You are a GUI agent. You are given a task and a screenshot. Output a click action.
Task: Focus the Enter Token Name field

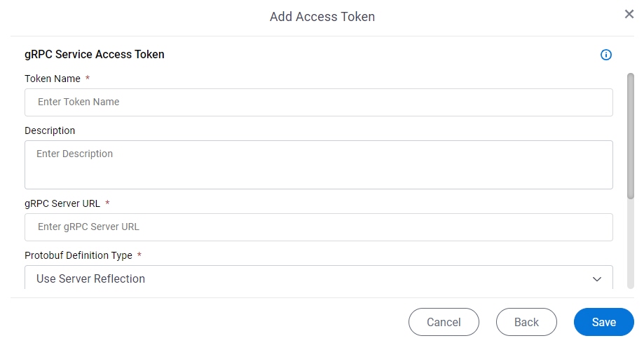(x=319, y=102)
